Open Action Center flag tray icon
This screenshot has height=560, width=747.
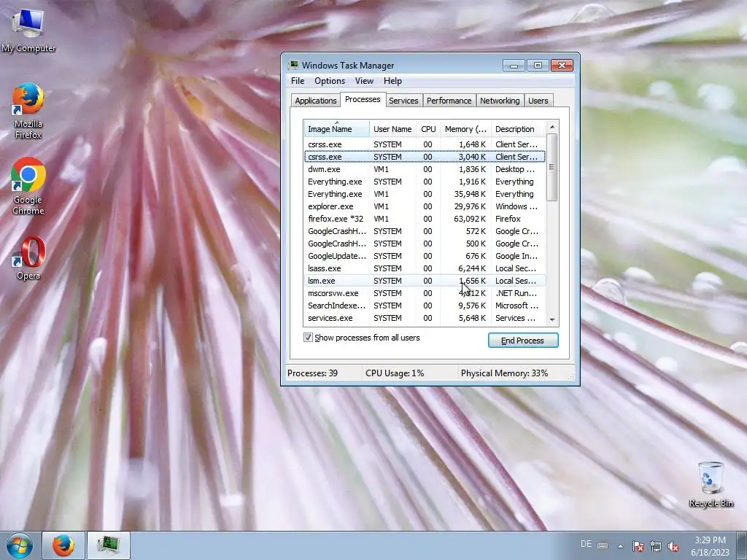point(638,546)
